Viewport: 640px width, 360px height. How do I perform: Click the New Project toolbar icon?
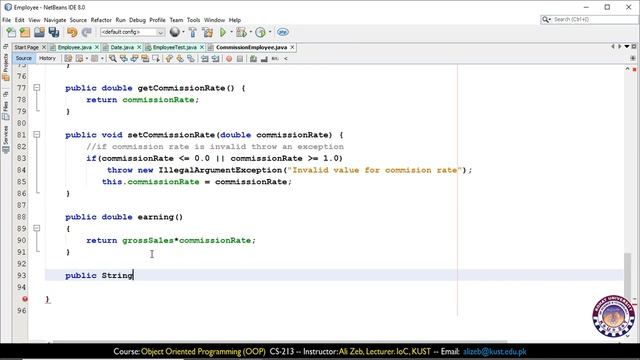[25, 32]
